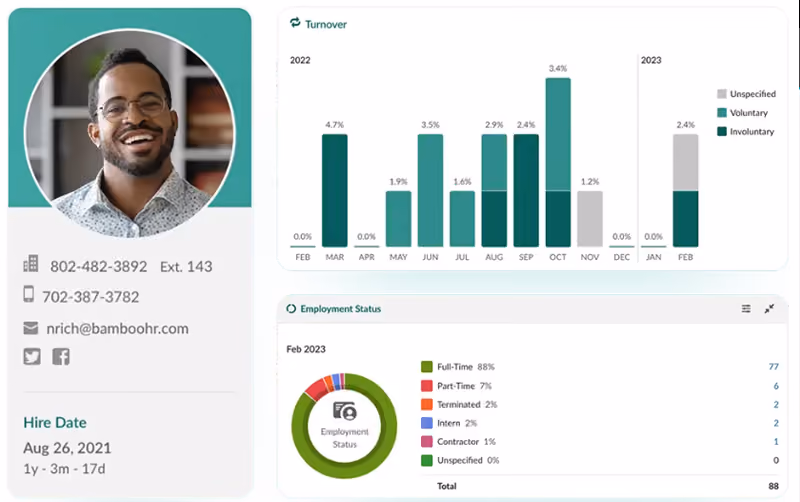Image resolution: width=800 pixels, height=502 pixels.
Task: Click the Intern 2% legend label
Action: click(457, 423)
